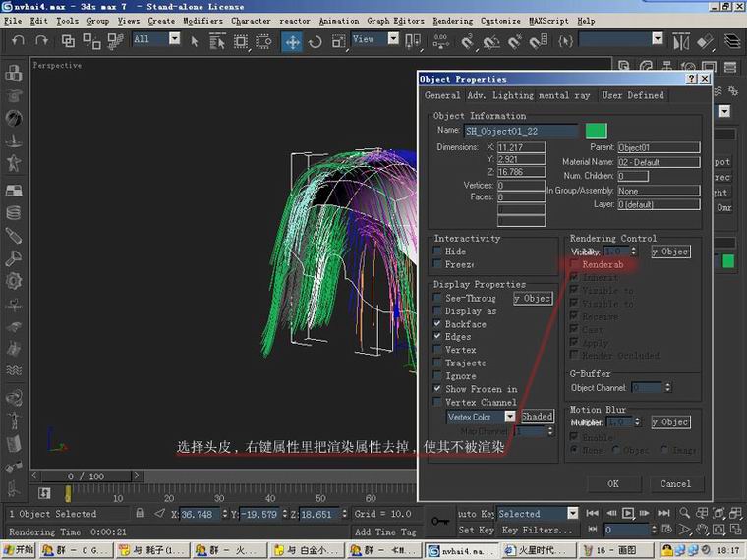747x560 pixels.
Task: Toggle the Renderable checkbox
Action: click(x=575, y=264)
